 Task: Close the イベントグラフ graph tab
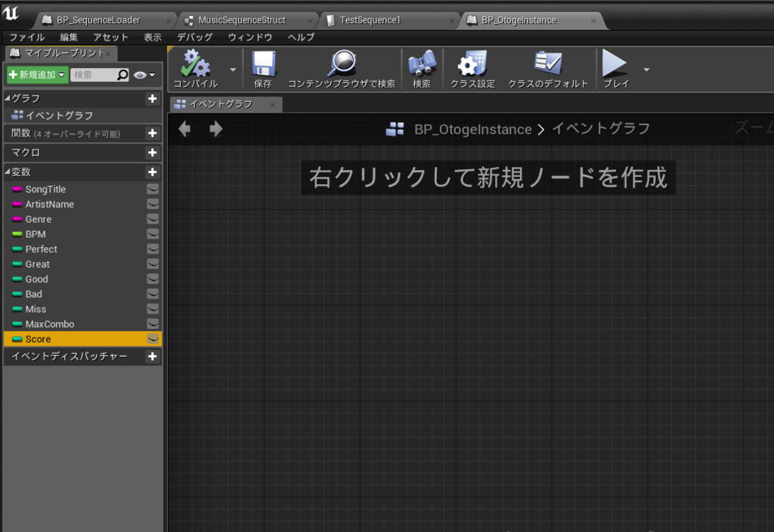[272, 104]
